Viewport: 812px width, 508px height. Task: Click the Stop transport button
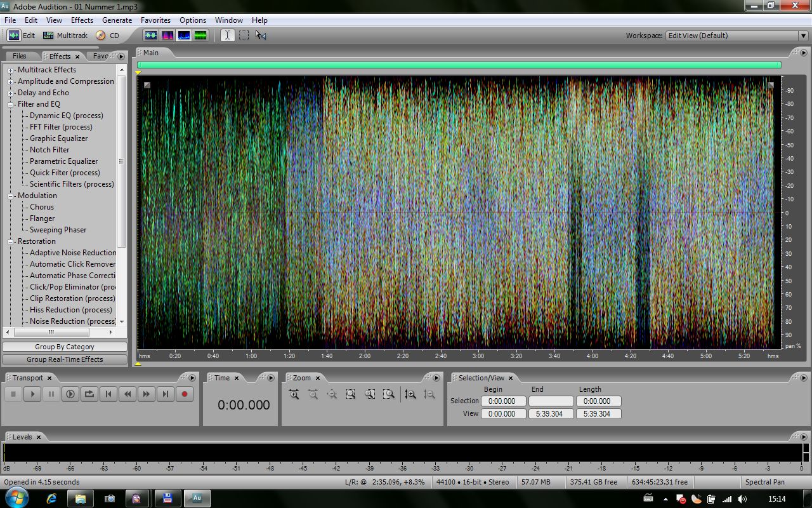13,394
